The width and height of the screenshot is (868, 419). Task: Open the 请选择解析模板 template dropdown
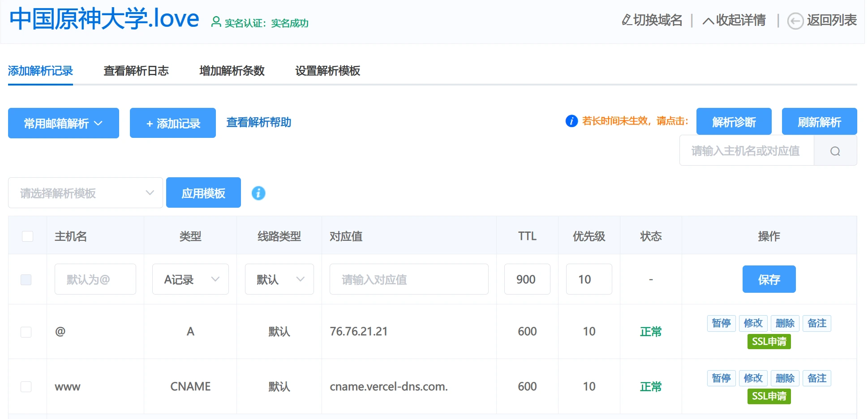click(85, 192)
